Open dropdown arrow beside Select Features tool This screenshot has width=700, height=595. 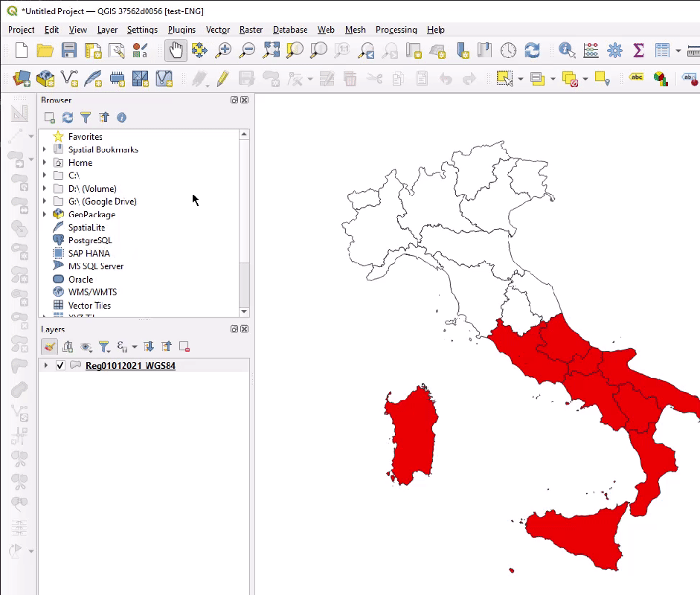(520, 79)
